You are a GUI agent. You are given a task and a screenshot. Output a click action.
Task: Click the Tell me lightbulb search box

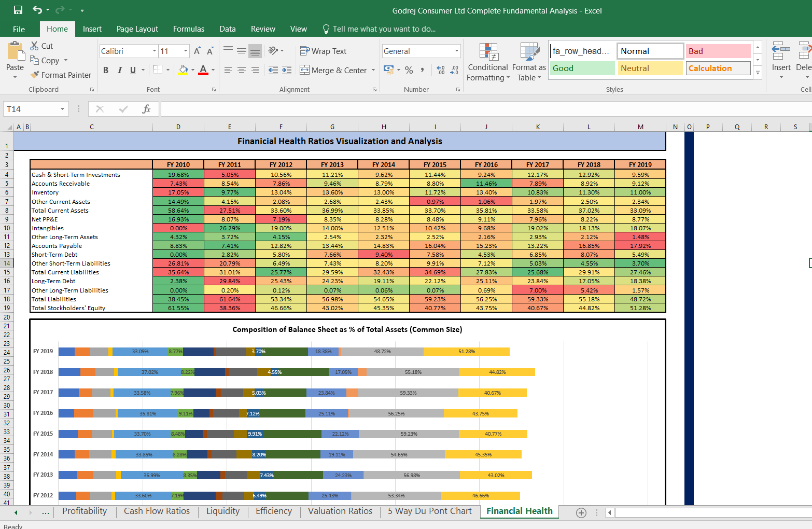(x=379, y=29)
